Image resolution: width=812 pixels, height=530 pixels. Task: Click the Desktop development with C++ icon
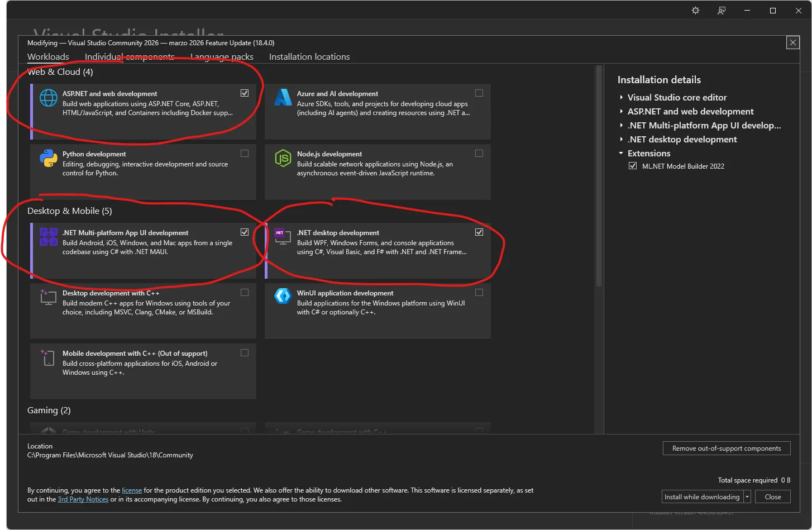point(49,297)
